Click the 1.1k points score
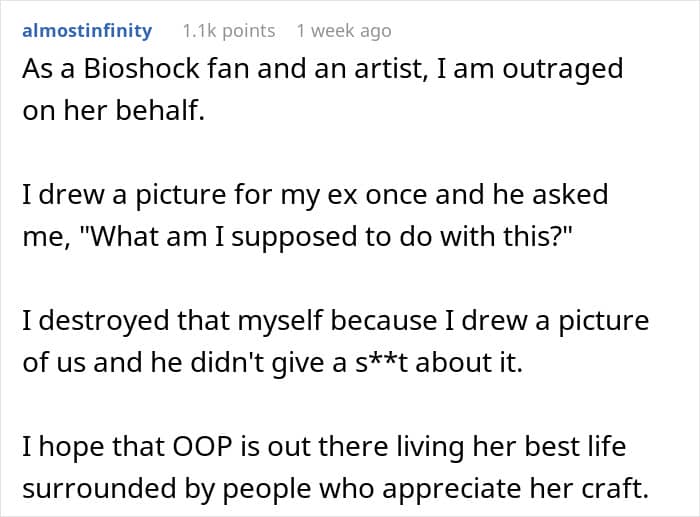Viewport: 700px width, 517px height. 228,31
